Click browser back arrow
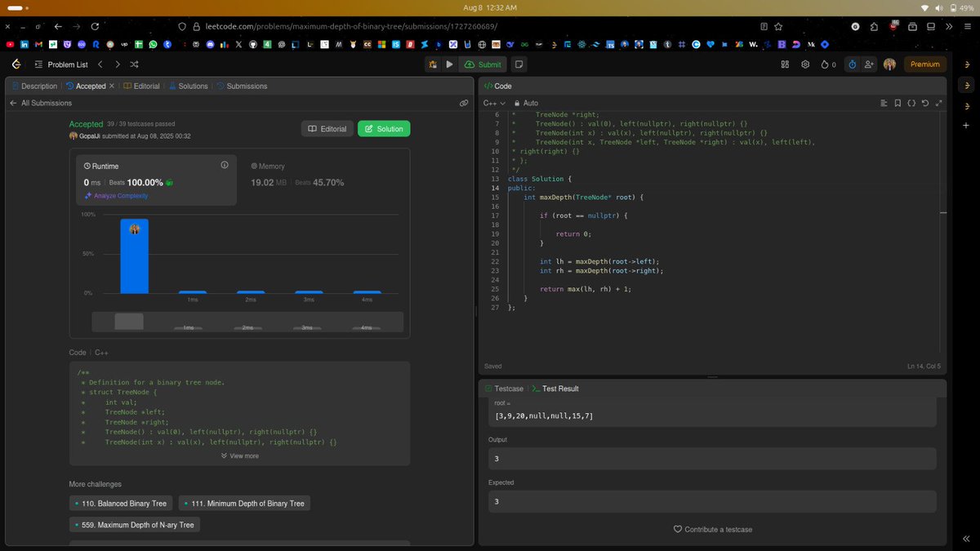This screenshot has width=980, height=551. point(58,27)
